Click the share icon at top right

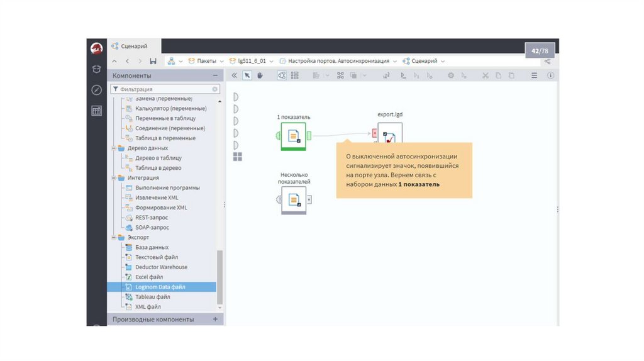tap(548, 61)
